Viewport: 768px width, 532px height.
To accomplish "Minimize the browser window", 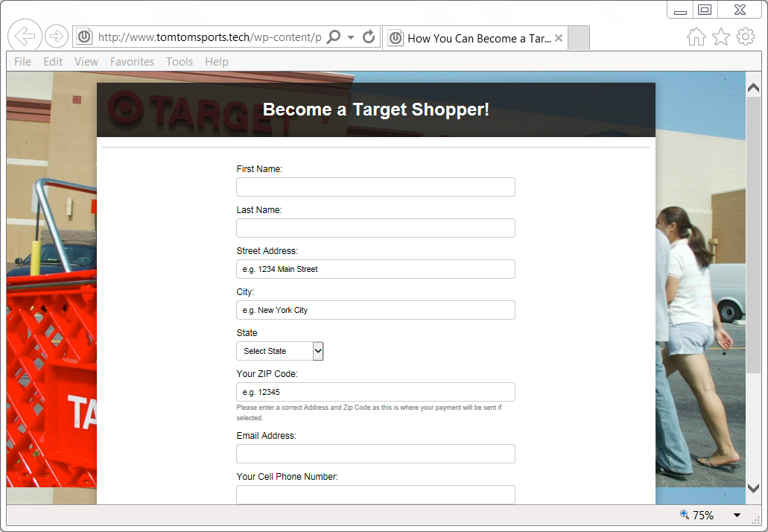I will [680, 10].
